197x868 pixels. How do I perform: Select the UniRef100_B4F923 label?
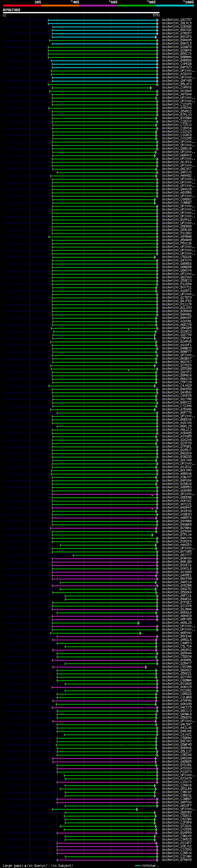[177, 67]
